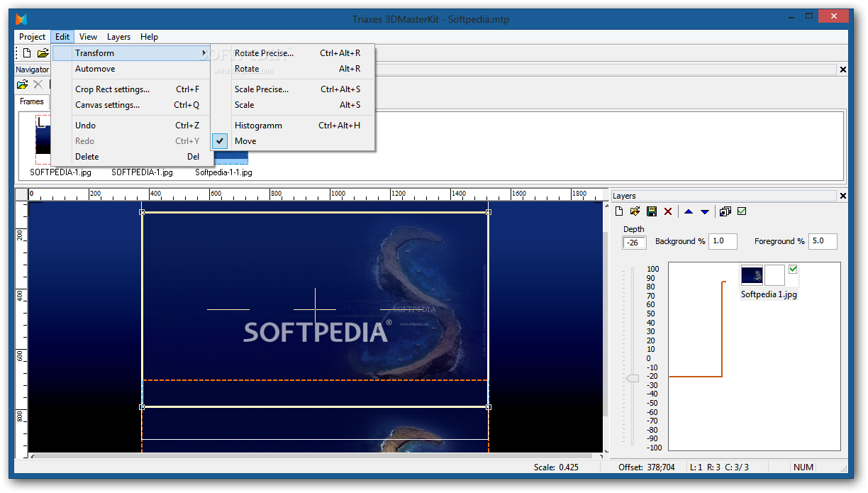Click the Depth input field
Image resolution: width=868 pixels, height=493 pixels.
[634, 243]
